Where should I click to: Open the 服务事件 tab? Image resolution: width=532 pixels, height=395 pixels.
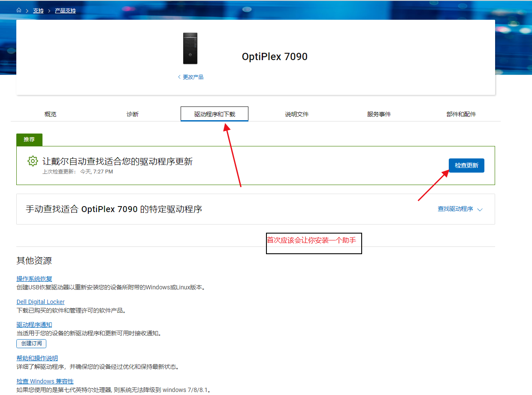(379, 114)
